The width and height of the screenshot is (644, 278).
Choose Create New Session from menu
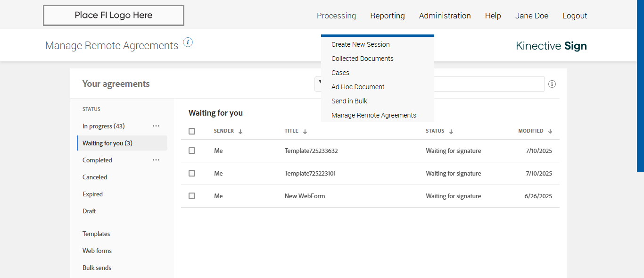pos(361,44)
